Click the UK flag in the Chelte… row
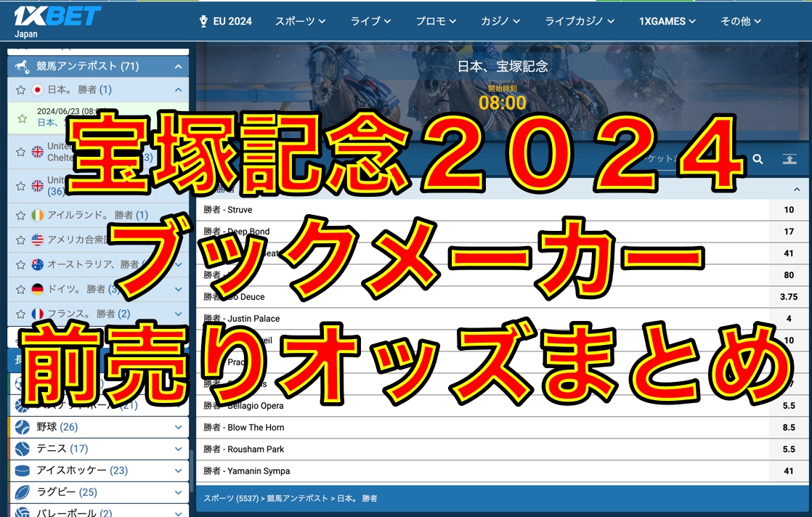 click(37, 152)
